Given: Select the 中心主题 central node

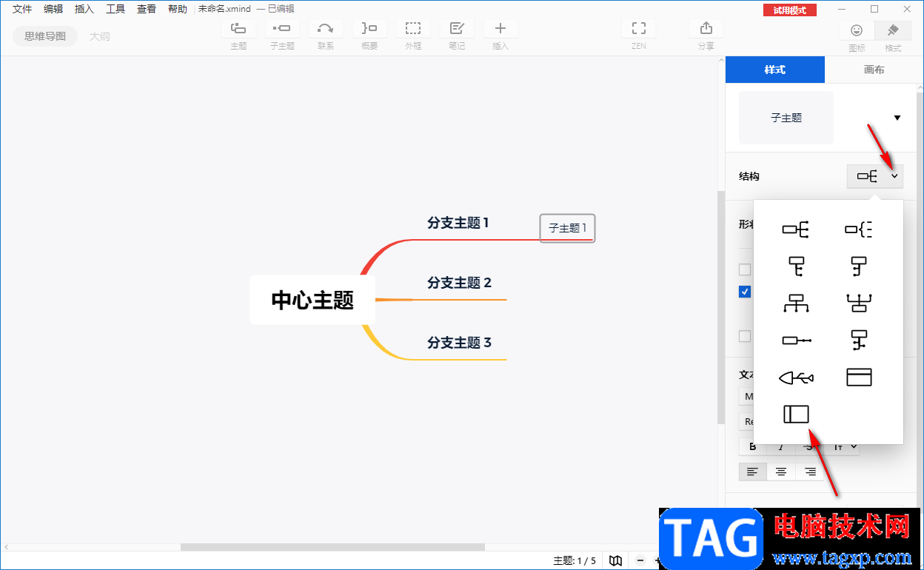Looking at the screenshot, I should [x=312, y=300].
